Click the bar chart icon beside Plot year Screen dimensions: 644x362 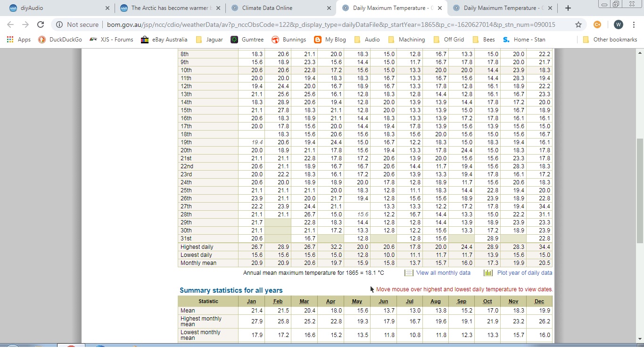(488, 273)
